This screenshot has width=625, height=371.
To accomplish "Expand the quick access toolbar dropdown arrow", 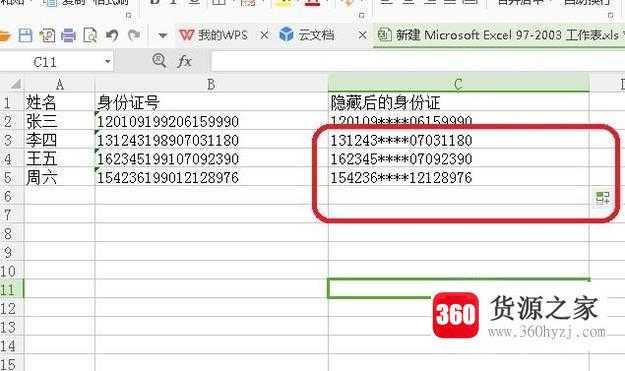I will (x=162, y=36).
